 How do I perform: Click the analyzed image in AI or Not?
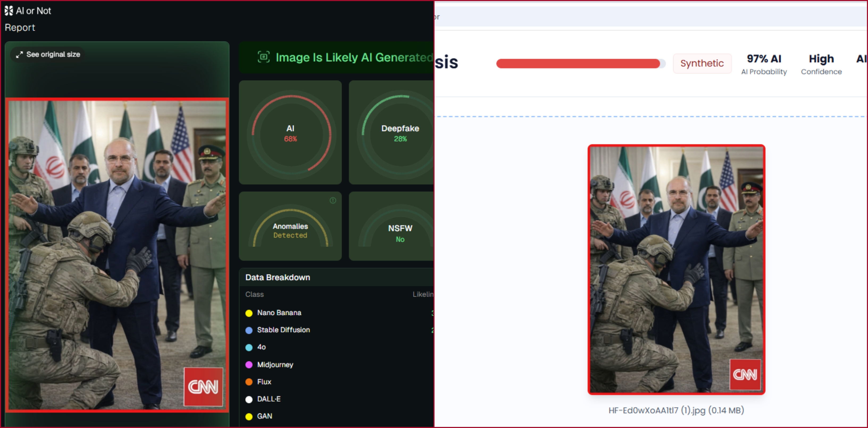(x=117, y=255)
